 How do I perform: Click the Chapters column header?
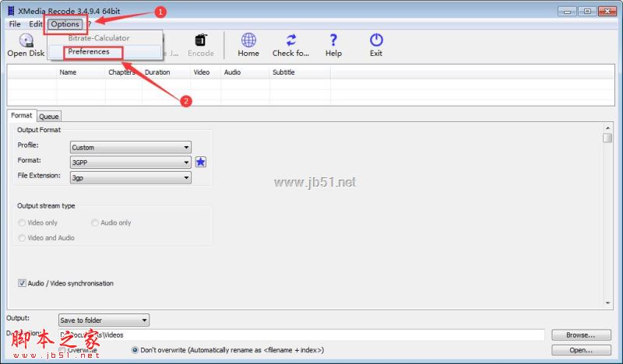point(124,72)
